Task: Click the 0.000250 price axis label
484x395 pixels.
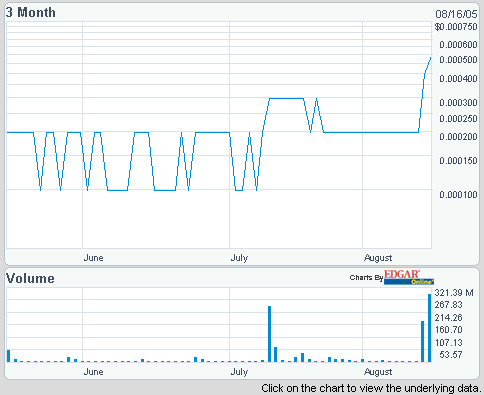Action: pyautogui.click(x=458, y=119)
